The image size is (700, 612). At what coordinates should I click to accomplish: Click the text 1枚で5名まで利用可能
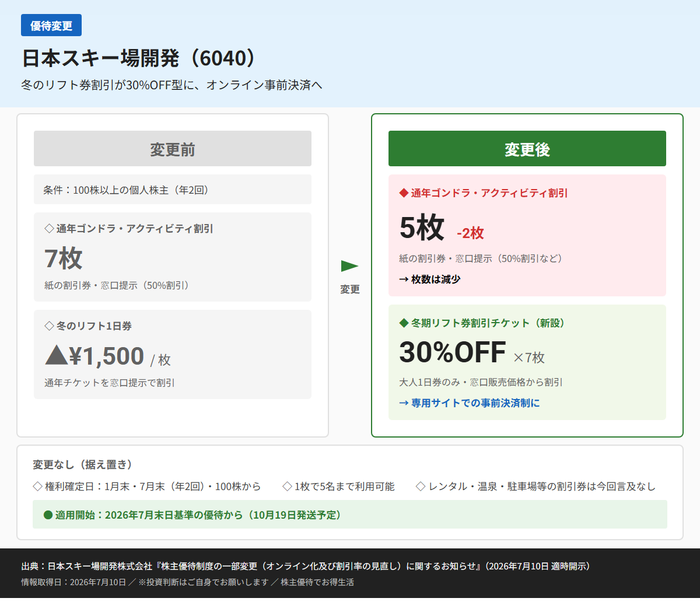click(344, 487)
